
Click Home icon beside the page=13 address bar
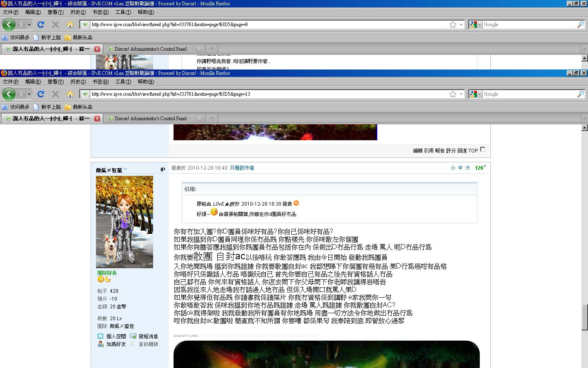pos(70,94)
